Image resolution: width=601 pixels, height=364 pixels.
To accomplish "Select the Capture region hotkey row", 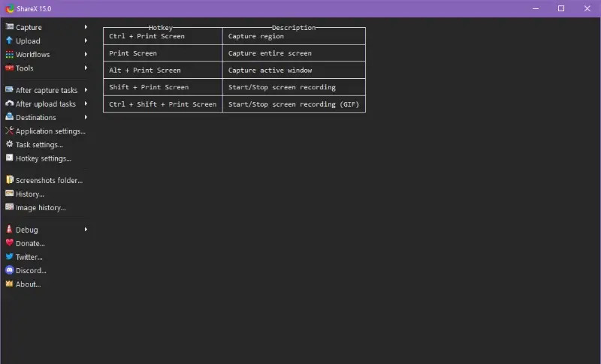I will 234,36.
